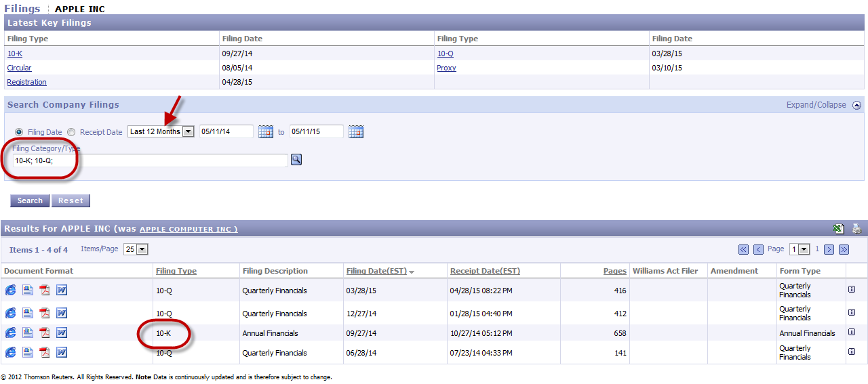
Task: Select the Receipt Date radio button
Action: coord(71,132)
